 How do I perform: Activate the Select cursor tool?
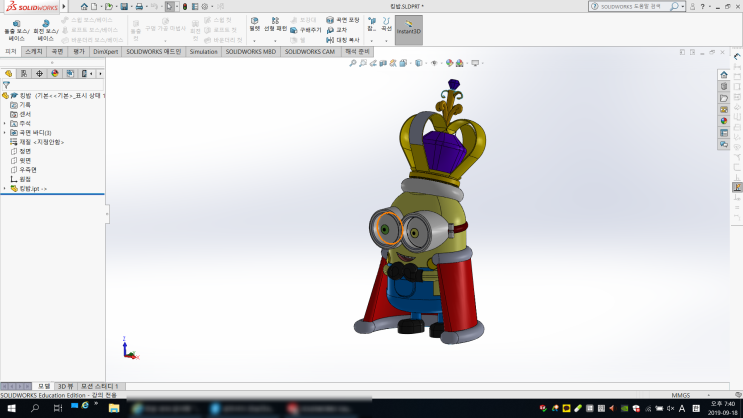[x=170, y=7]
